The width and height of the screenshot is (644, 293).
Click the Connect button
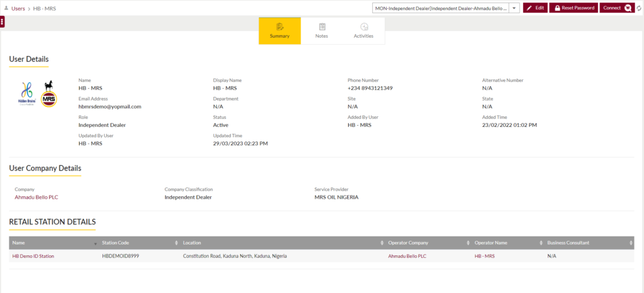click(617, 8)
